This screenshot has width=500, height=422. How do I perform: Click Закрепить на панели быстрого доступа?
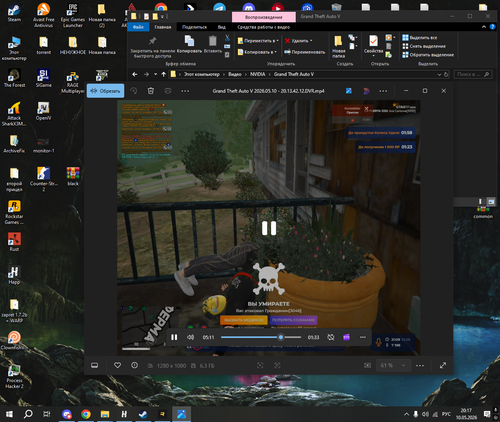click(x=152, y=47)
